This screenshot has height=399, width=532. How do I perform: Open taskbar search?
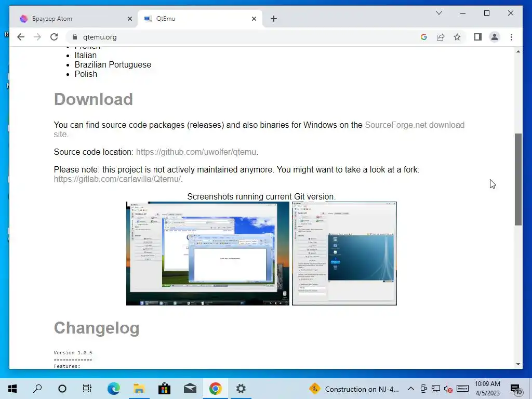pyautogui.click(x=37, y=389)
